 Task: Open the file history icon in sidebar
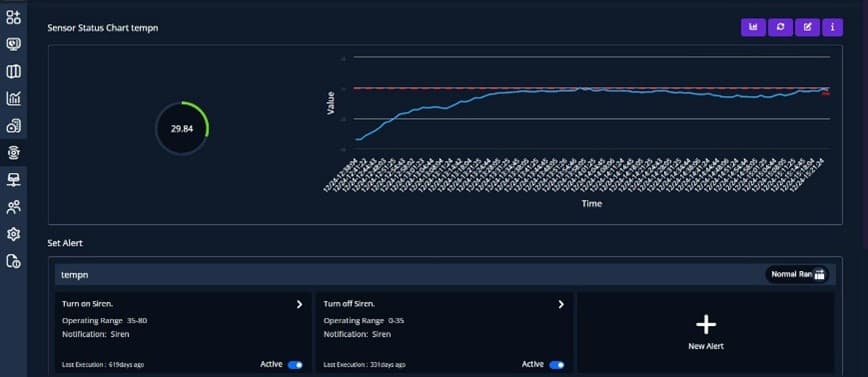pos(13,261)
